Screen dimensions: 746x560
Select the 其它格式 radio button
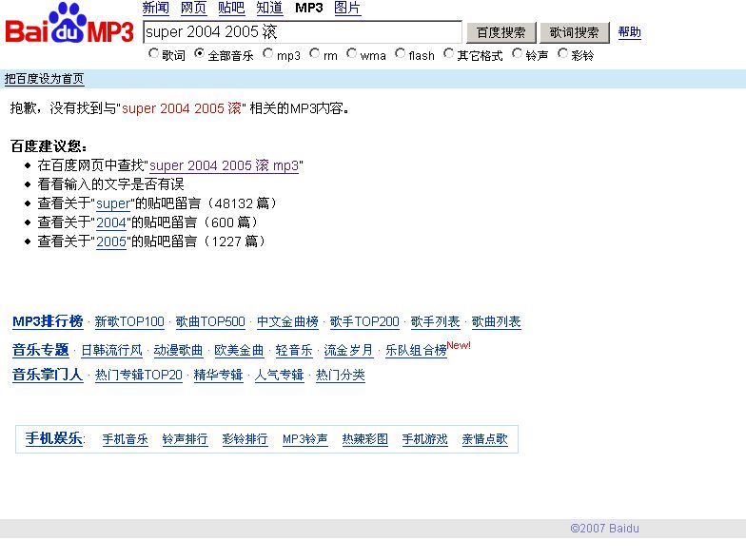point(448,53)
